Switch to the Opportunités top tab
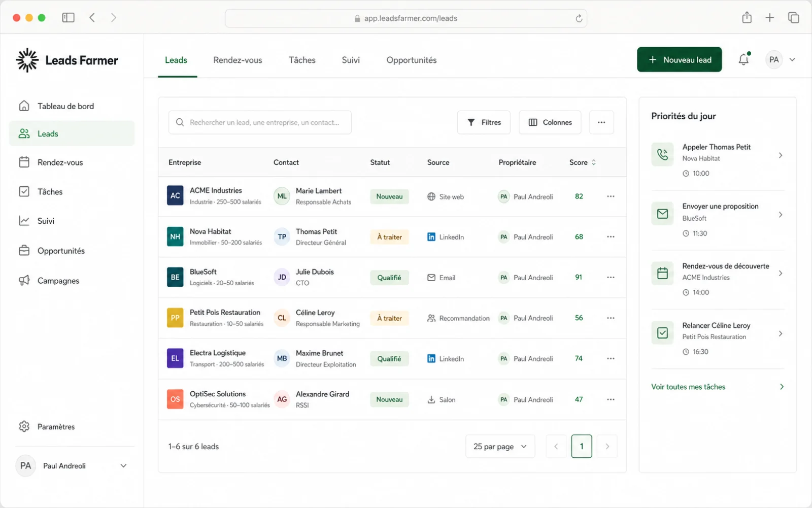 pos(412,60)
